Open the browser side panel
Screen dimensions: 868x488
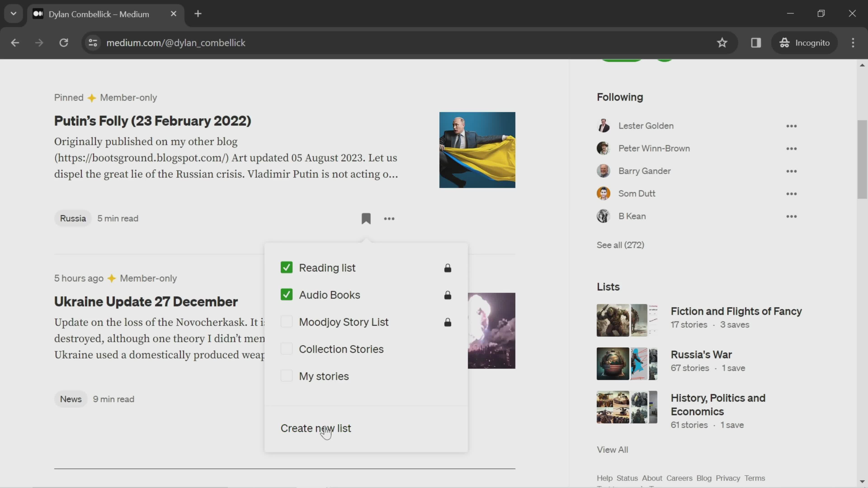[756, 43]
